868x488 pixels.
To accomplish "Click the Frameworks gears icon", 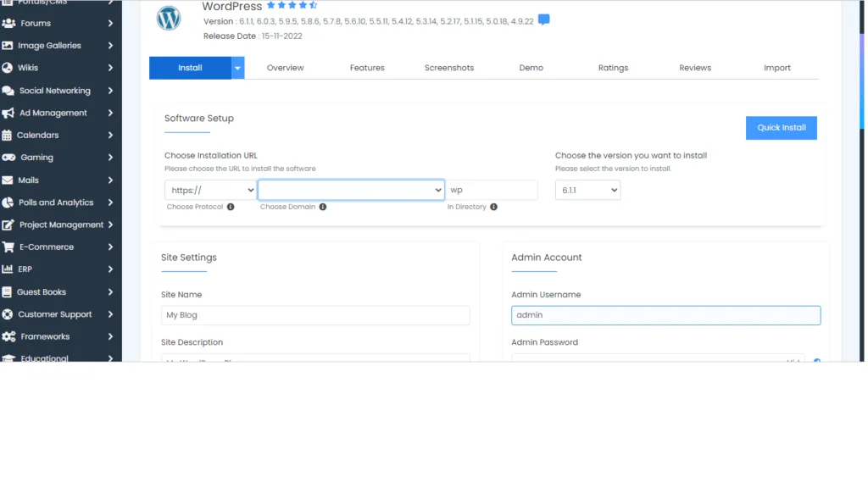I will pos(8,336).
